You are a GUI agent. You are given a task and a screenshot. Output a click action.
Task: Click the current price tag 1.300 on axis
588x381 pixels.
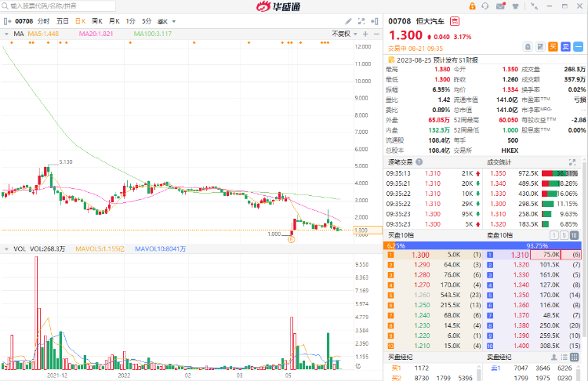[x=368, y=230]
